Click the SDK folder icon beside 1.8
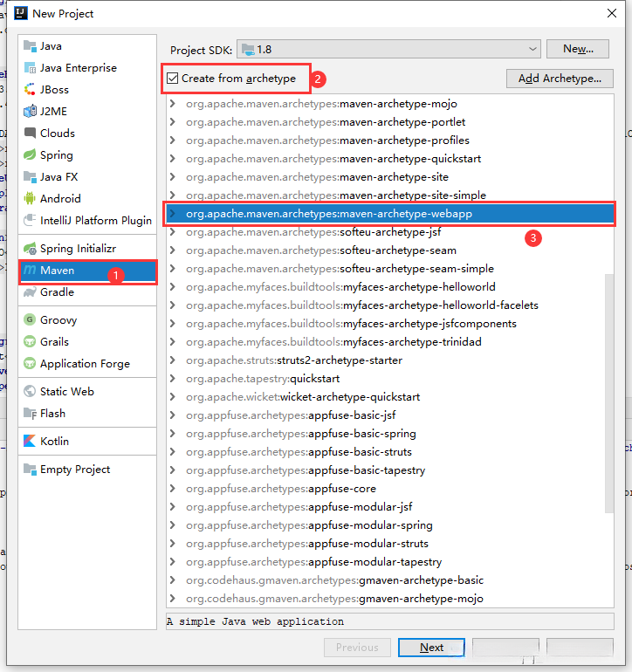This screenshot has width=632, height=672. click(x=248, y=50)
